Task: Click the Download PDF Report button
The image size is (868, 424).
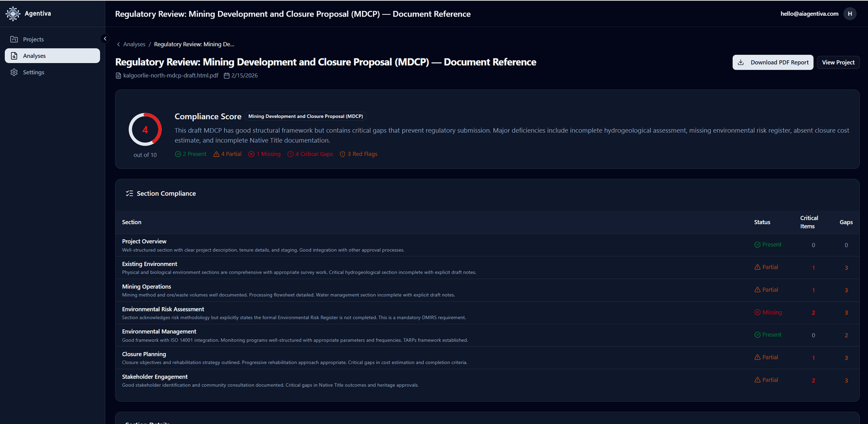Action: coord(773,62)
